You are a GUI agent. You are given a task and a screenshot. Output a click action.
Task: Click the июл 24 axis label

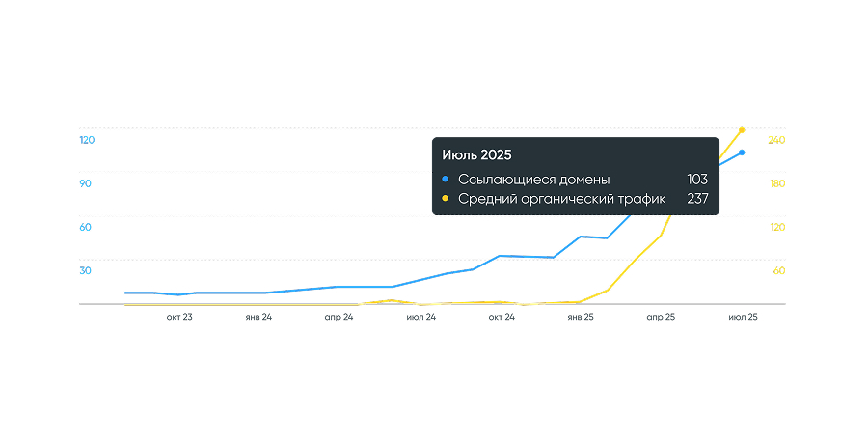pos(421,317)
